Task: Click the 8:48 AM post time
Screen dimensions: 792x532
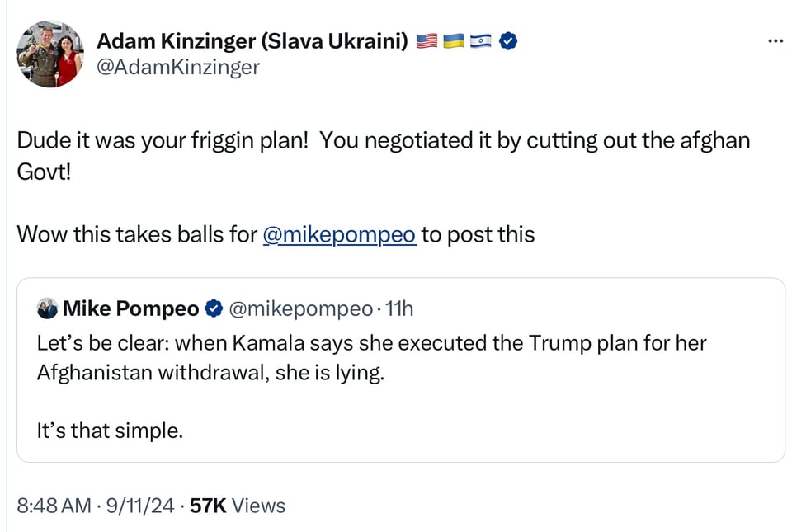Action: [54, 506]
